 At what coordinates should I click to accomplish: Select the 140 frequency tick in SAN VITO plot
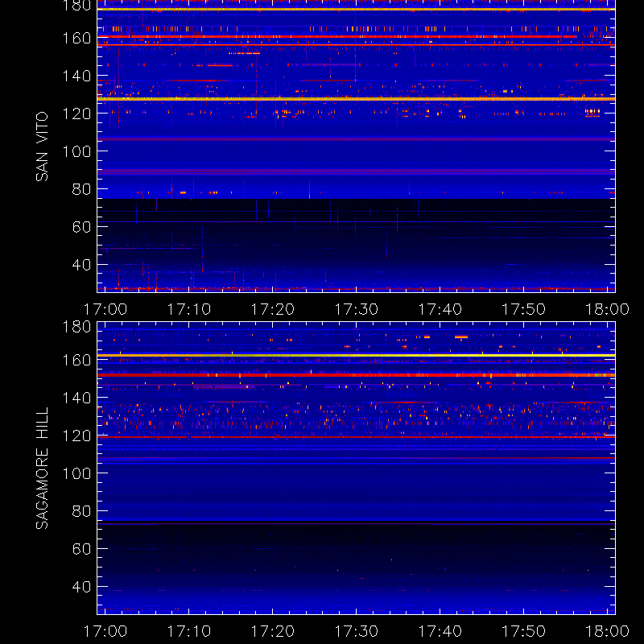(x=76, y=76)
